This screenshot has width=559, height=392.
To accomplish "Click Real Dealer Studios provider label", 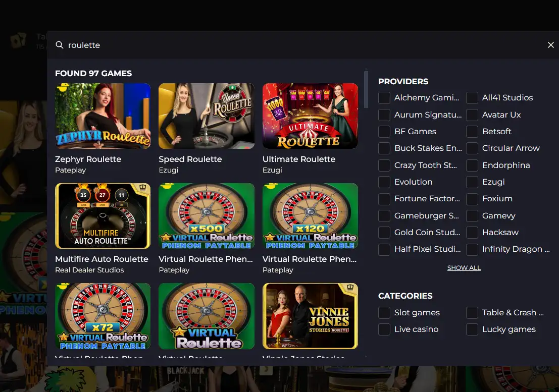I will tap(89, 270).
